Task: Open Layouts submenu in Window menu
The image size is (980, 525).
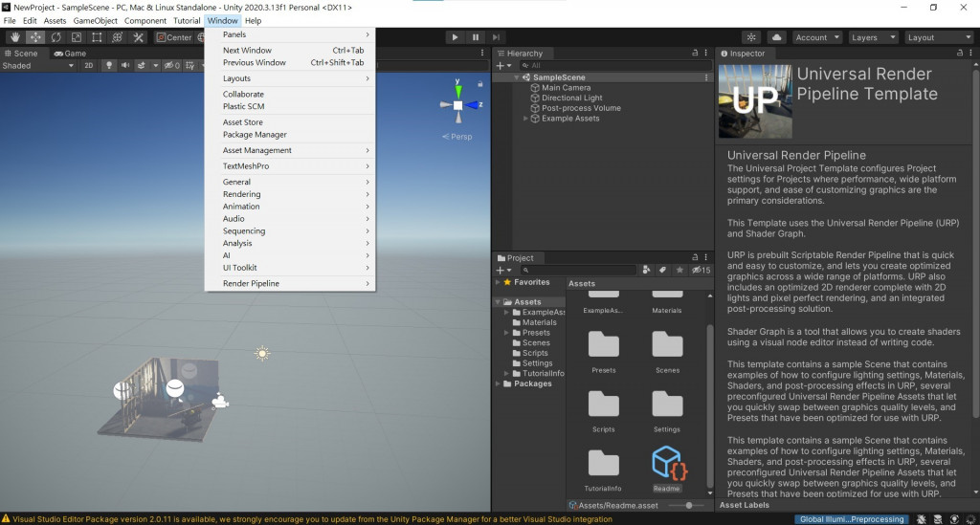Action: point(290,78)
